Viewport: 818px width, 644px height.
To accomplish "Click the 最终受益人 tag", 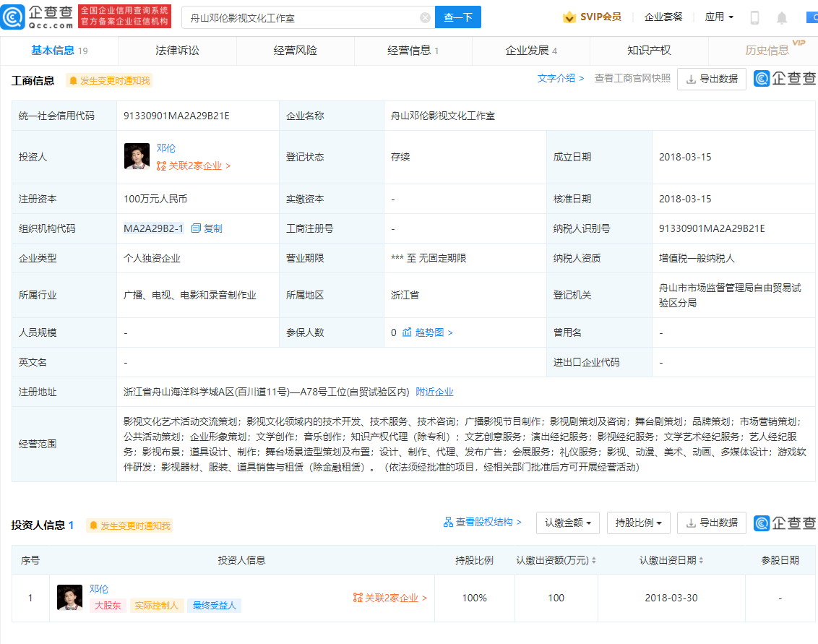I will pyautogui.click(x=214, y=606).
